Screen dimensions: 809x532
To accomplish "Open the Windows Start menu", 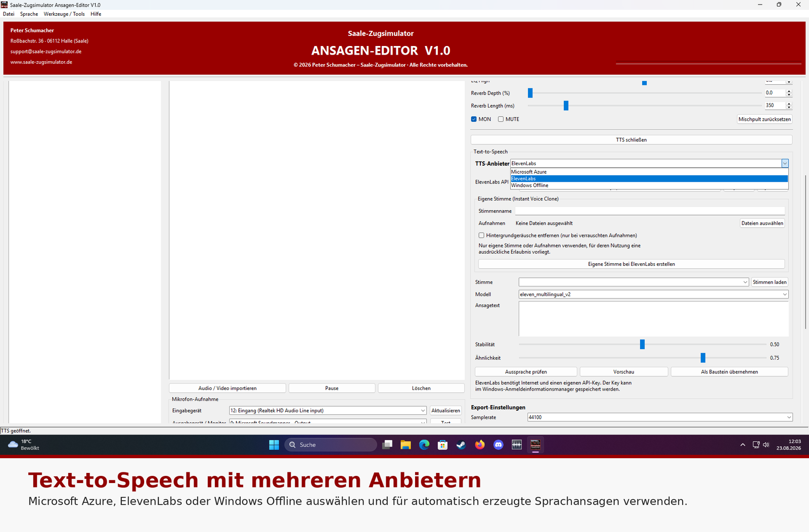I will [274, 445].
